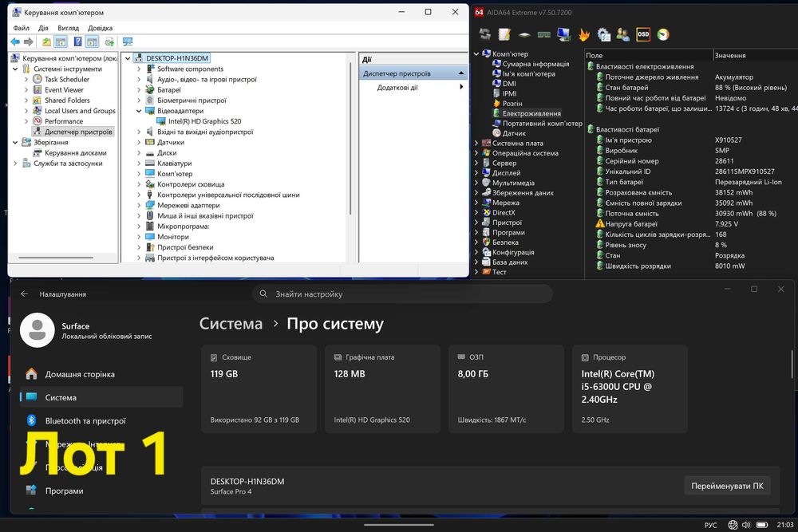Image resolution: width=798 pixels, height=532 pixels.
Task: Click the blue Back arrow in Computer Management toolbar
Action: pos(15,41)
